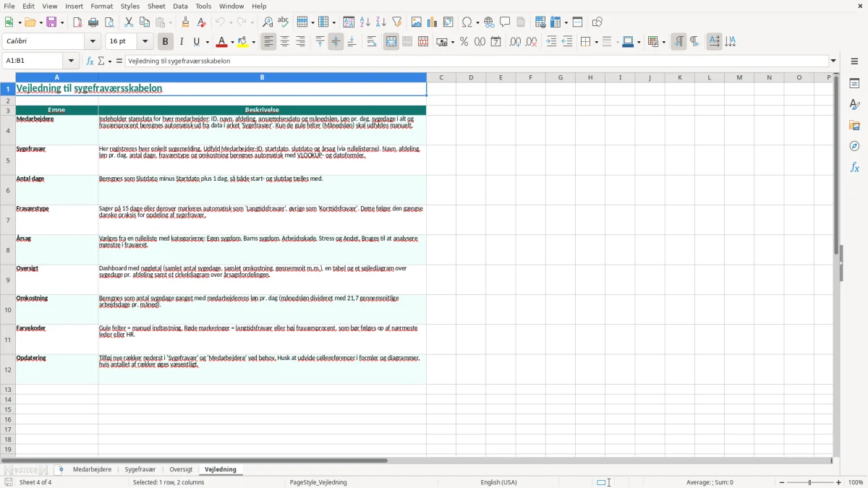The image size is (868, 488).
Task: Expand the formula bar
Action: [834, 61]
